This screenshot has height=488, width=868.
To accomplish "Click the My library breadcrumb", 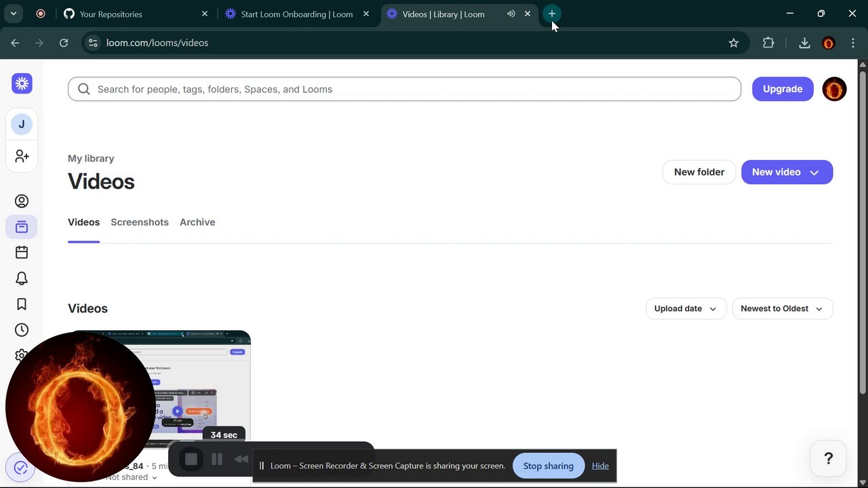I will pos(91,159).
